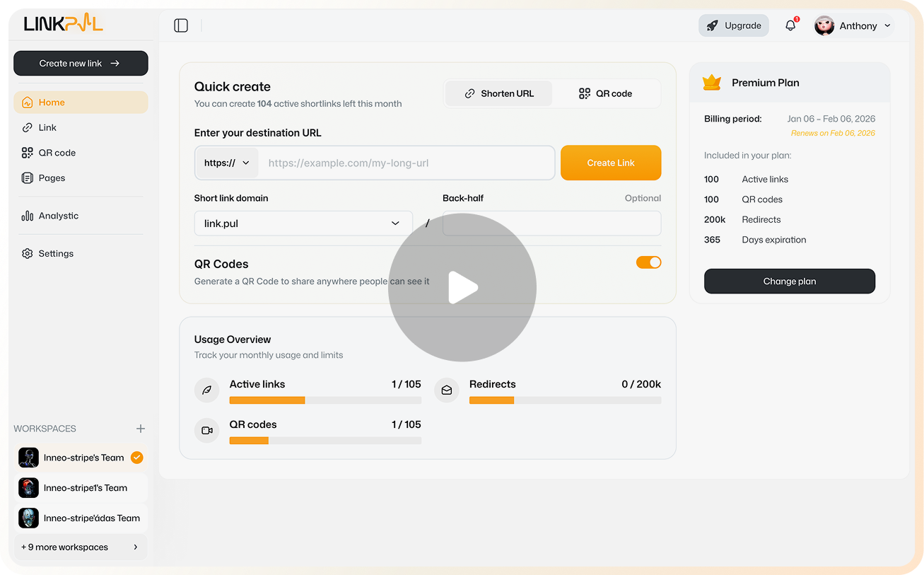The height and width of the screenshot is (575, 924).
Task: Collapse the sidebar with panel icon
Action: [181, 25]
